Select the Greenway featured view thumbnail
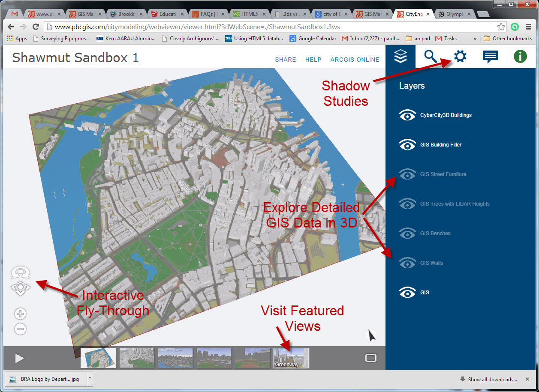This screenshot has height=392, width=539. 291,358
